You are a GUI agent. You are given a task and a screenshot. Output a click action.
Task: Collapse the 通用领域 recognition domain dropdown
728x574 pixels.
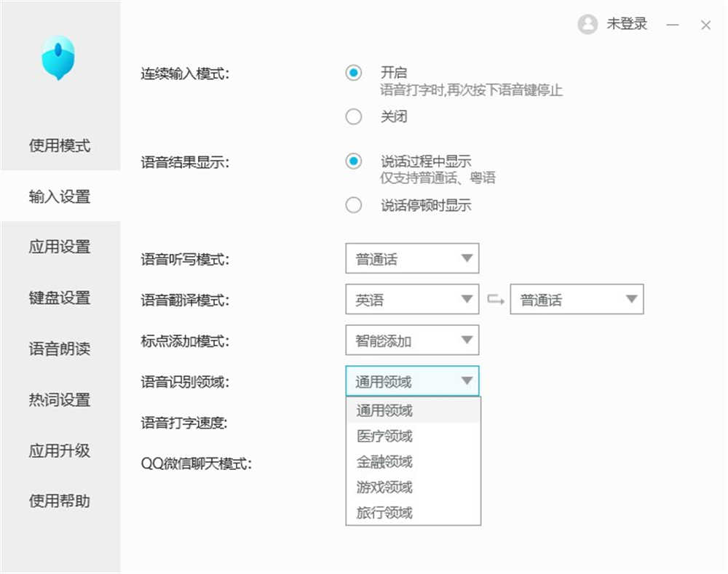(412, 381)
